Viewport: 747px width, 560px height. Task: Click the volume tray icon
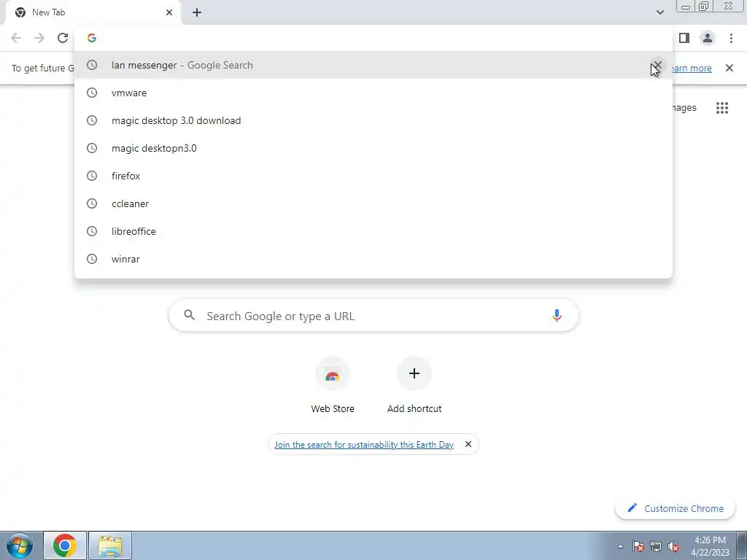(673, 546)
